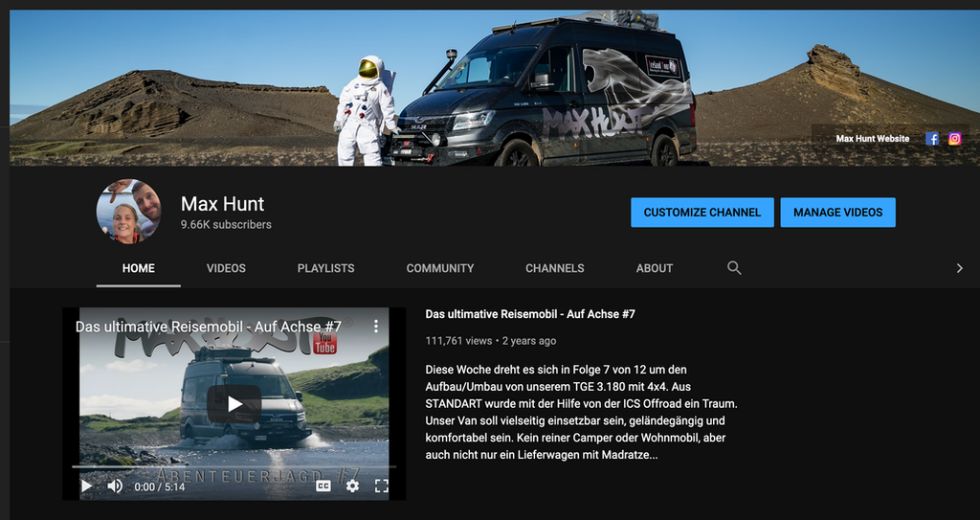The width and height of the screenshot is (980, 520).
Task: Open the player settings gear
Action: (x=352, y=486)
